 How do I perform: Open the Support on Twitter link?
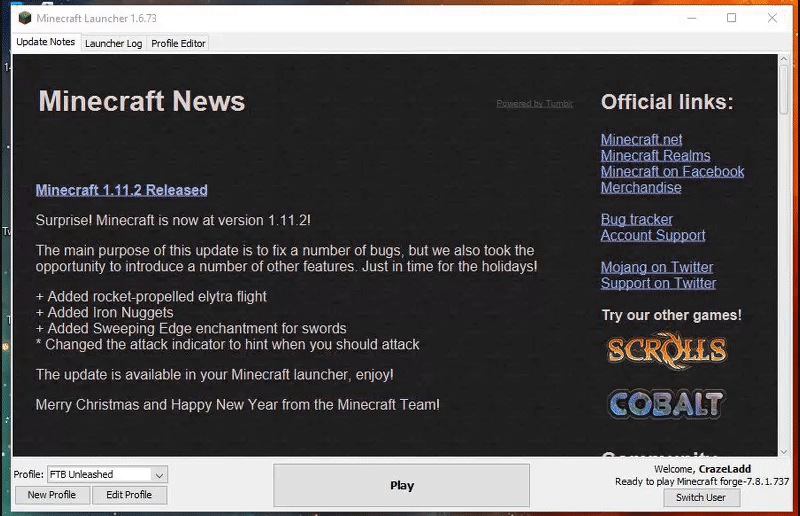click(x=659, y=283)
